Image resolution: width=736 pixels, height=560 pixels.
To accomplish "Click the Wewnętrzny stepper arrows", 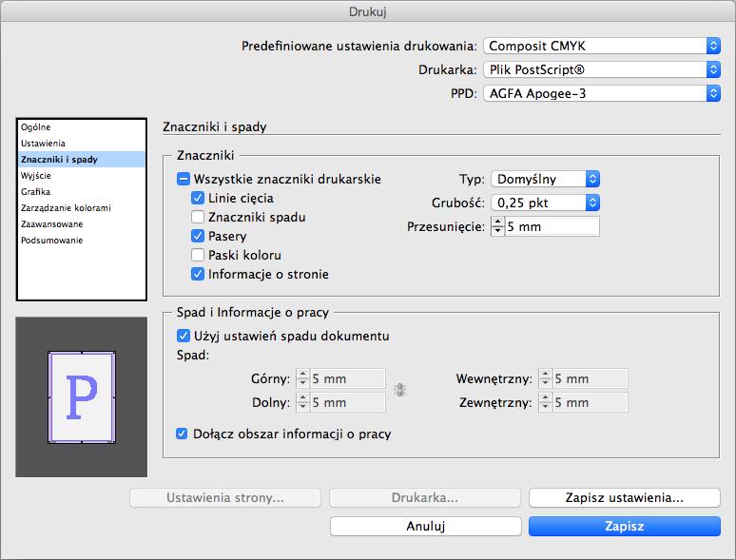I will point(545,378).
